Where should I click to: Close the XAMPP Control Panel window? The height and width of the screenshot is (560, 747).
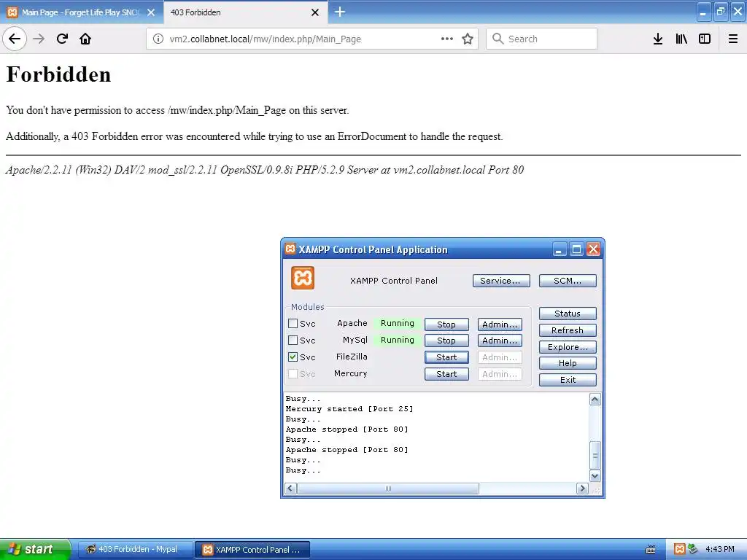tap(594, 249)
